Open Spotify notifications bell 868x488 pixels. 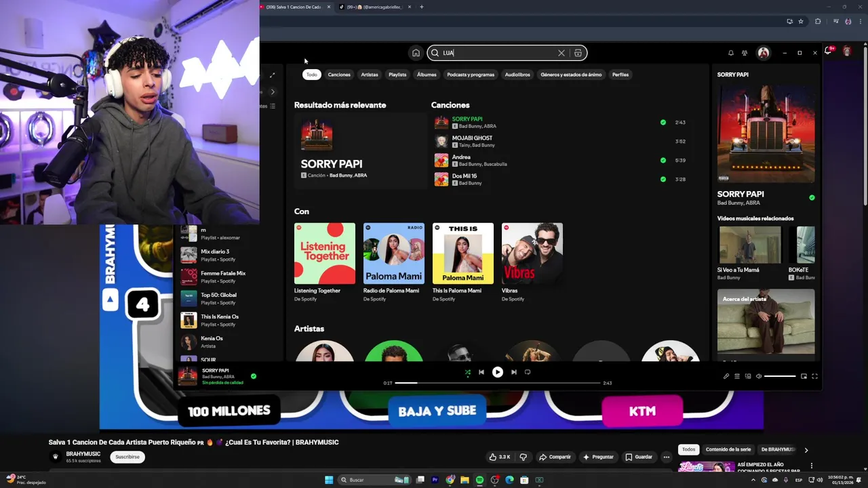coord(731,53)
